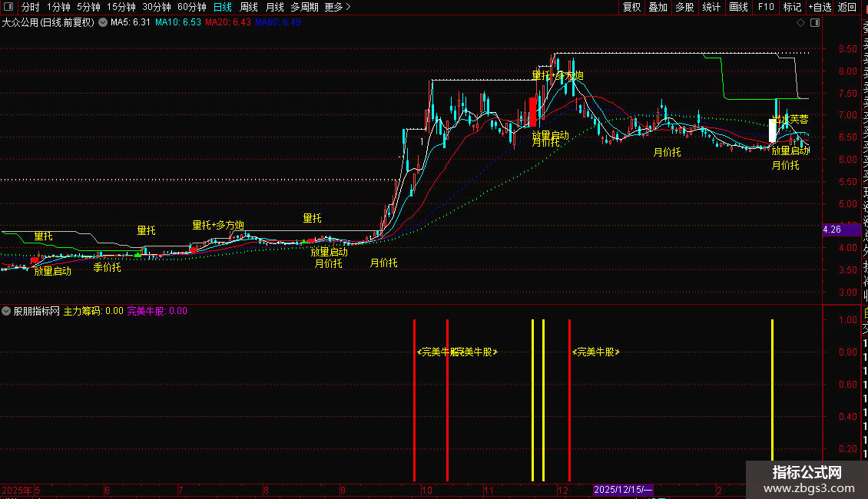Click the 复权 adjustment button

(x=631, y=7)
